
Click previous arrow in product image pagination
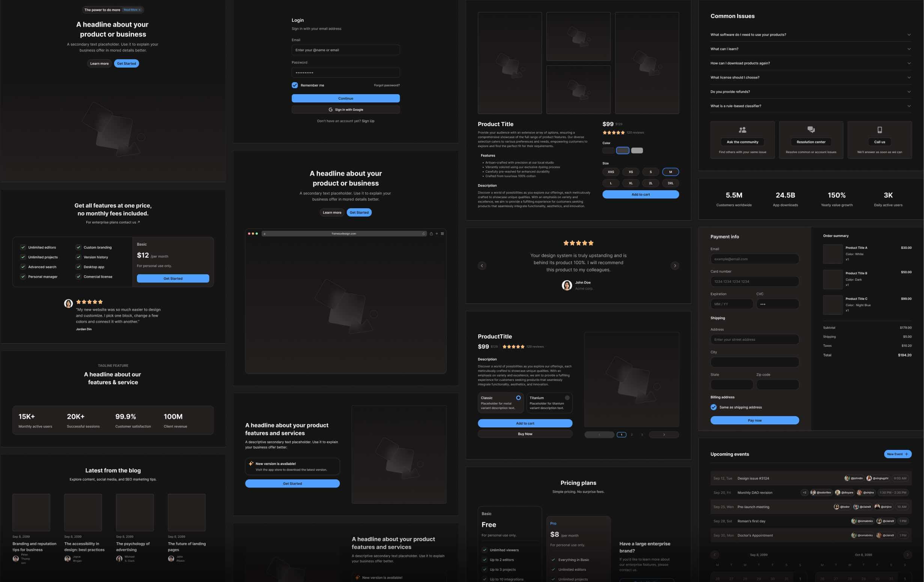599,435
